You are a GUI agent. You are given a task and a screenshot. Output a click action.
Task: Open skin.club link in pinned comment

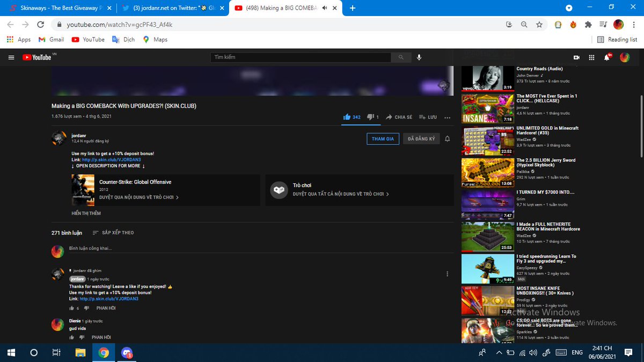pos(109,299)
